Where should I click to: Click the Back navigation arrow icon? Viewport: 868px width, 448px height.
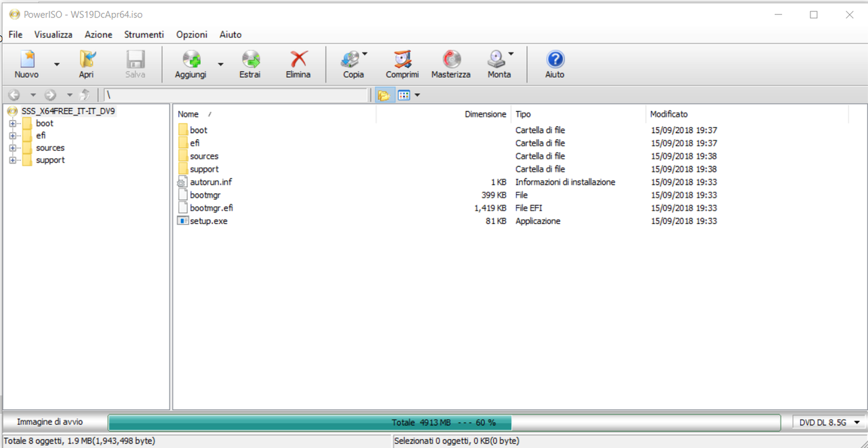click(x=14, y=95)
